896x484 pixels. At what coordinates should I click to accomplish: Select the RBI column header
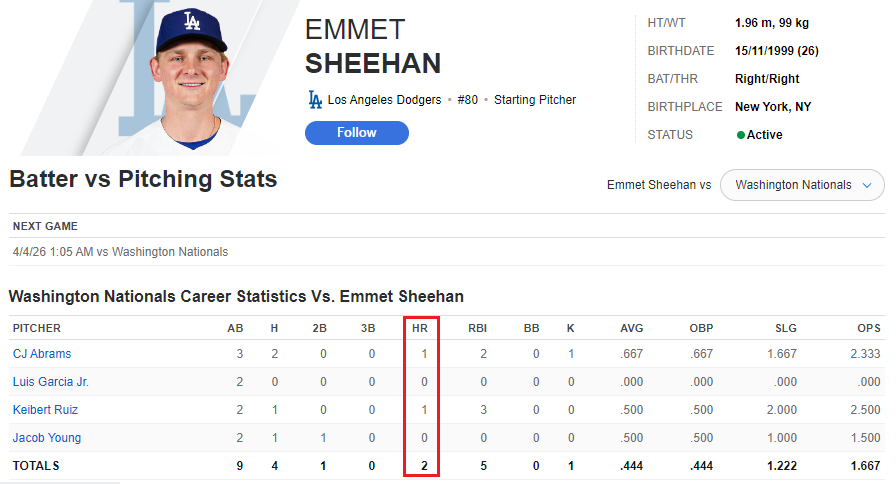[x=477, y=328]
